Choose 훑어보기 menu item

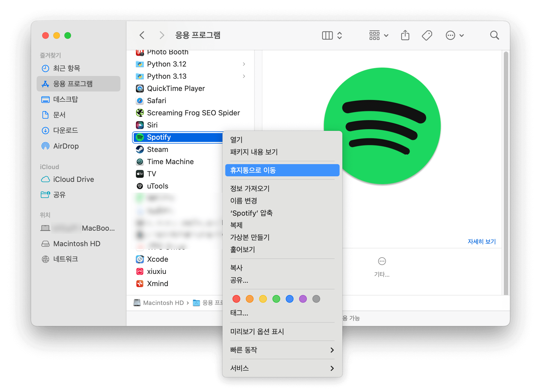click(x=282, y=250)
